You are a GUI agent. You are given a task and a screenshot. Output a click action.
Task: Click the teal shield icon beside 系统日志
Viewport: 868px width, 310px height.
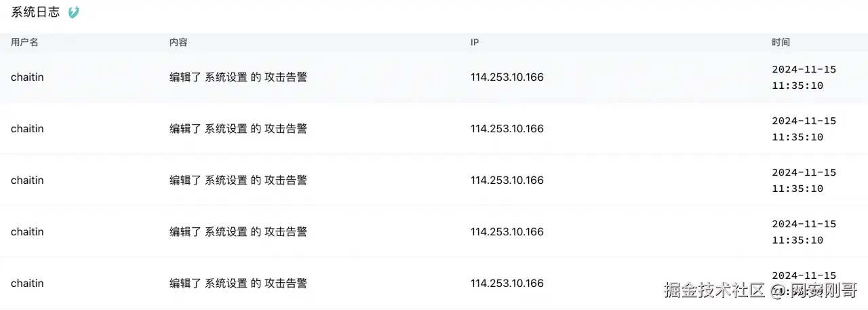(74, 12)
